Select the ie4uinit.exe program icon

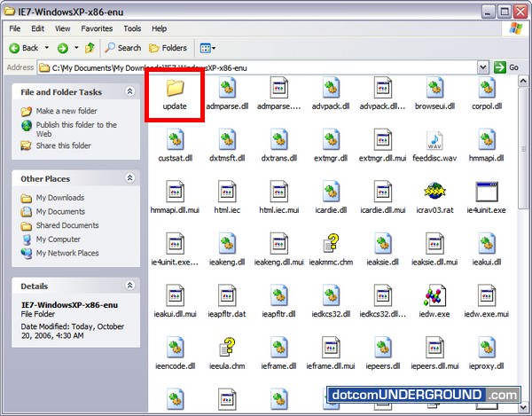487,192
